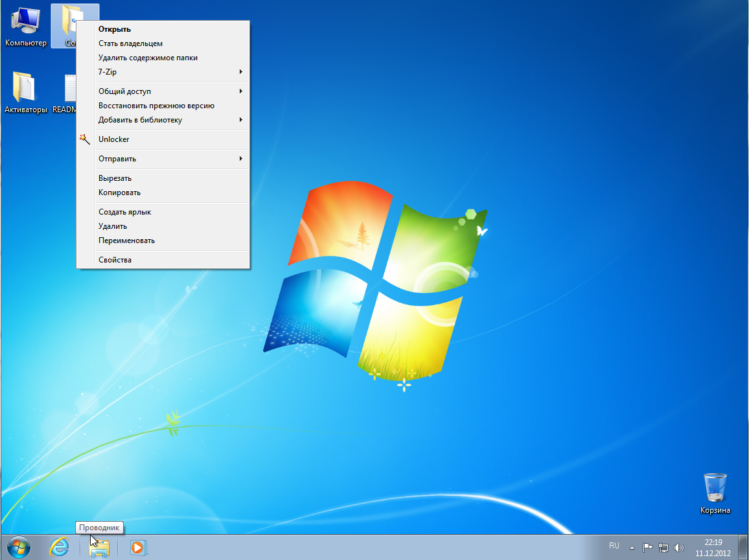Viewport: 749px width, 560px height.
Task: Launch Windows Media Player from taskbar
Action: coord(137,547)
